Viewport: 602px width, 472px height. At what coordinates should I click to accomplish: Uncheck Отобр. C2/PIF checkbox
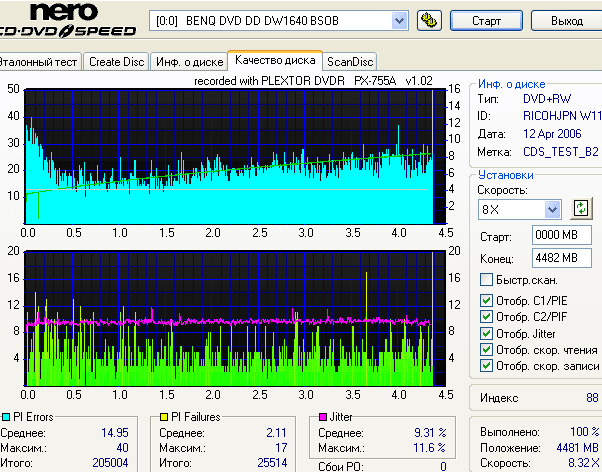click(x=486, y=316)
